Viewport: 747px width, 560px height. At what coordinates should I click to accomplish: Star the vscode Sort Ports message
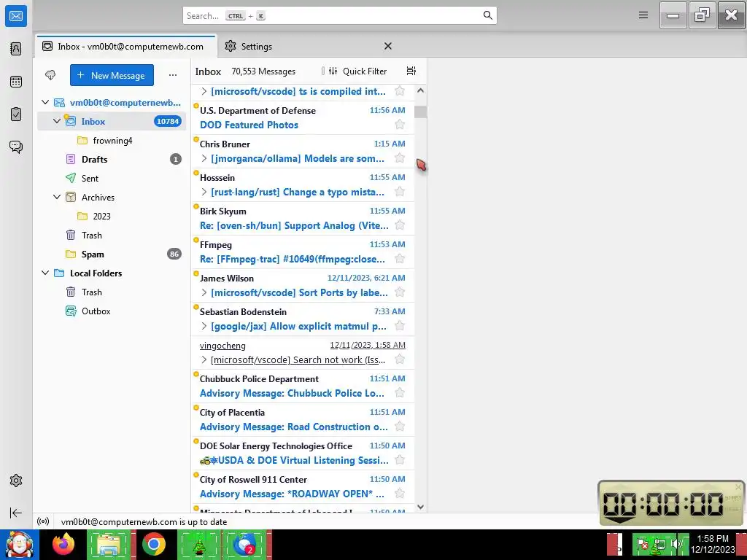click(x=400, y=292)
